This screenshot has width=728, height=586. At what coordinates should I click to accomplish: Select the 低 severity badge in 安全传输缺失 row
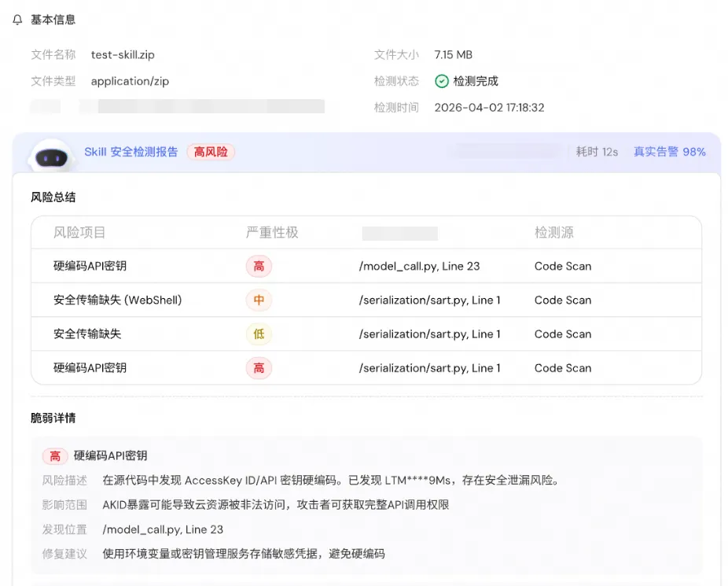click(x=259, y=334)
